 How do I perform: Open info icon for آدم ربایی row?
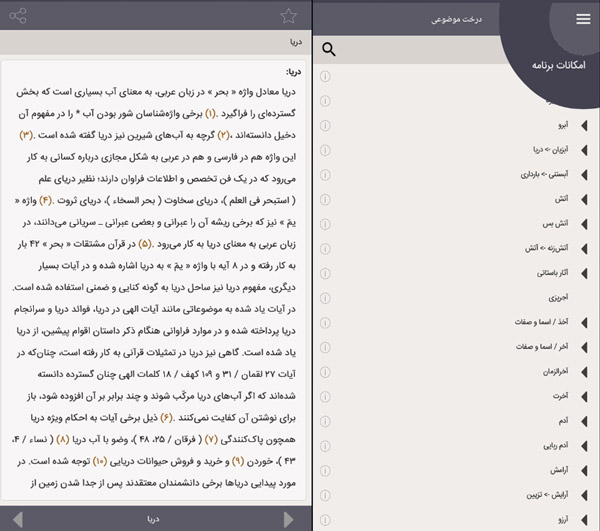325,446
